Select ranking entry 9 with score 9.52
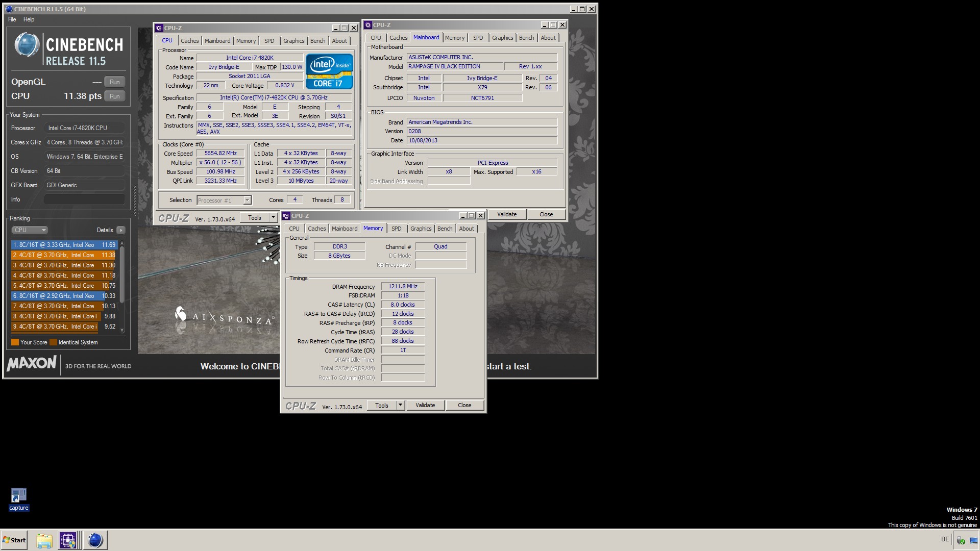This screenshot has width=980, height=551. pos(64,327)
